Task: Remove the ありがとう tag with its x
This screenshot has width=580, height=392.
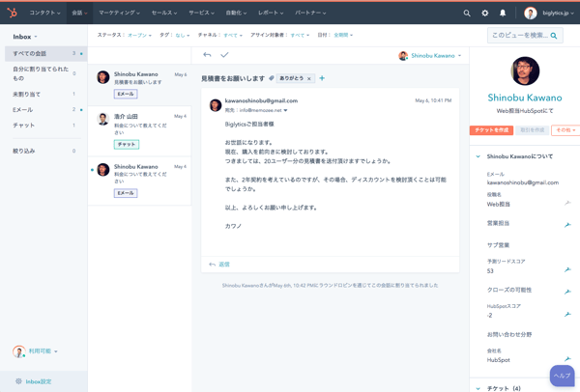Action: coord(309,78)
